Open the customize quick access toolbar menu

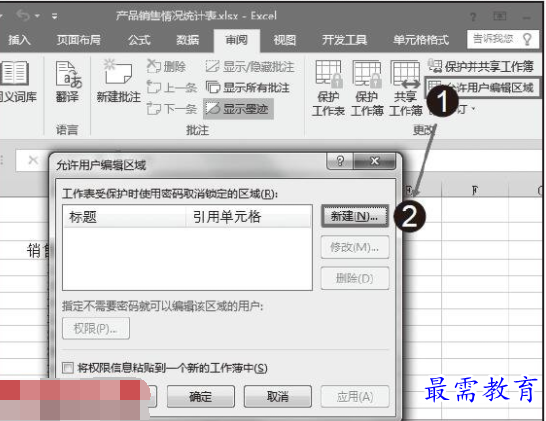54,16
